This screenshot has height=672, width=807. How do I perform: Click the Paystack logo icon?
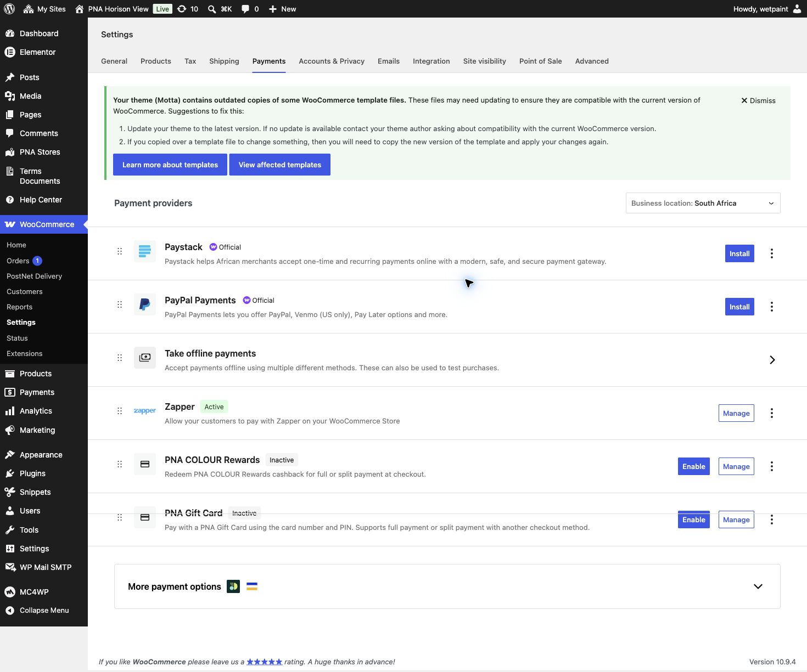click(145, 251)
